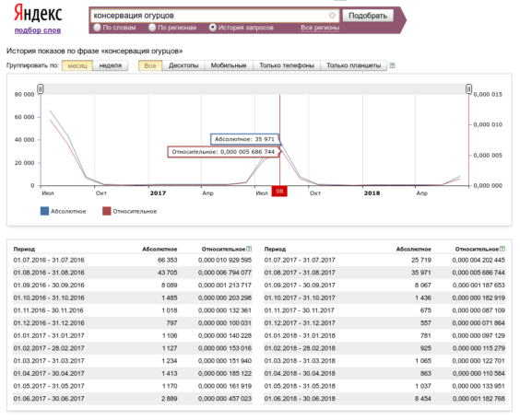
Task: Group data by неделя
Action: (x=111, y=65)
